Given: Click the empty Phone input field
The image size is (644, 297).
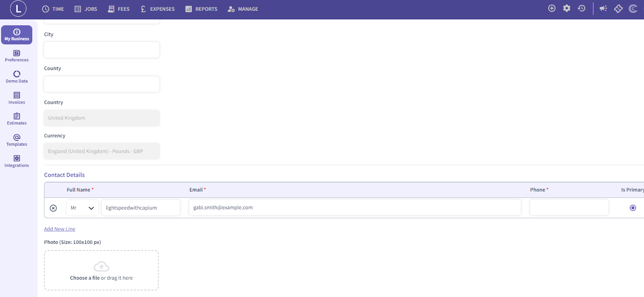Looking at the screenshot, I should (x=569, y=207).
